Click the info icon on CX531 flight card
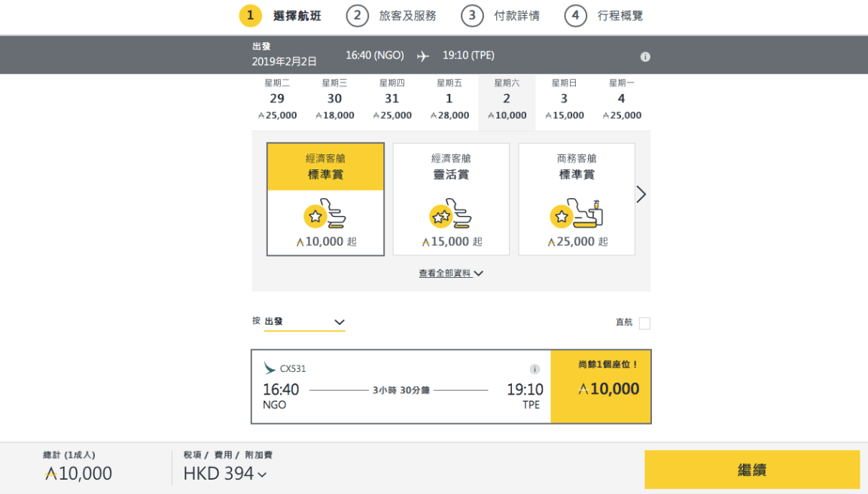The image size is (868, 494). [535, 369]
